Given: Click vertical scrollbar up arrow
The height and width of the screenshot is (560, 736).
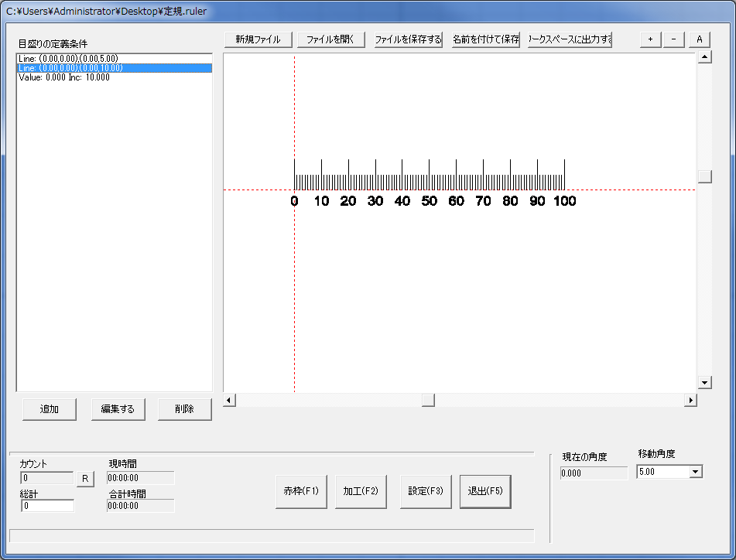Looking at the screenshot, I should pyautogui.click(x=704, y=56).
